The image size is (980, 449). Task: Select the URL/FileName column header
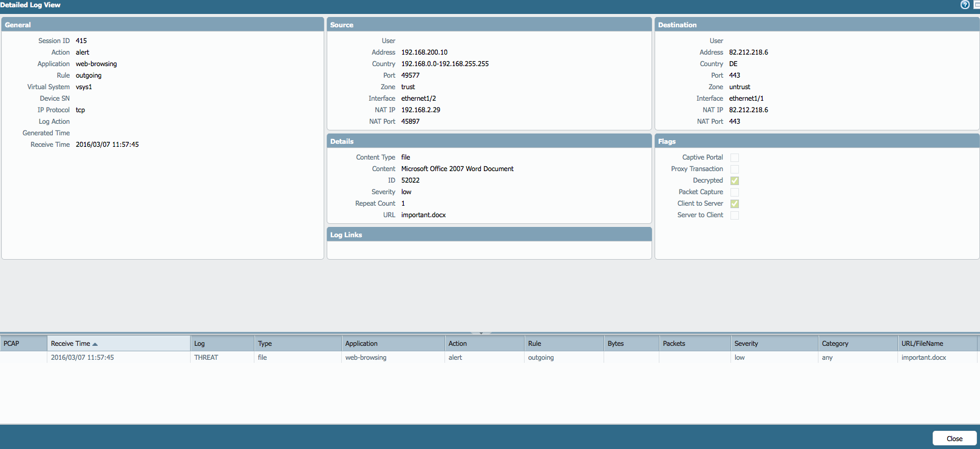tap(922, 343)
